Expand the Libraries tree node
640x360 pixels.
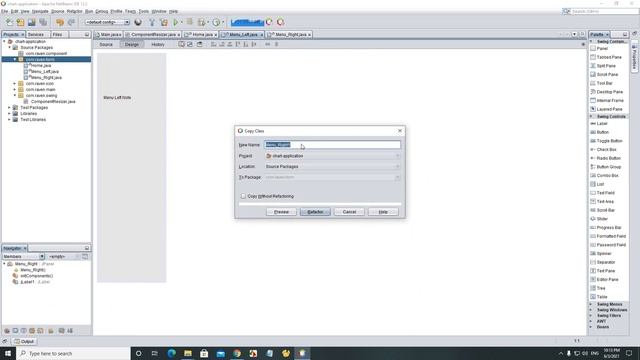[9, 113]
